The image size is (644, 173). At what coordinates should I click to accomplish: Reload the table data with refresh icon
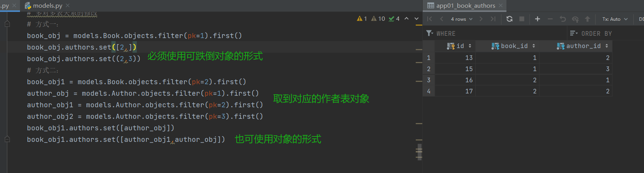510,19
